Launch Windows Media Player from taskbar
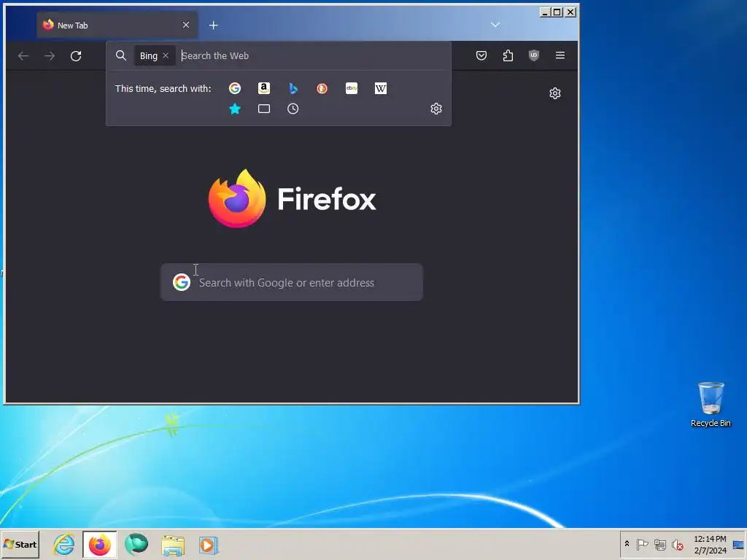Image resolution: width=747 pixels, height=560 pixels. (208, 545)
